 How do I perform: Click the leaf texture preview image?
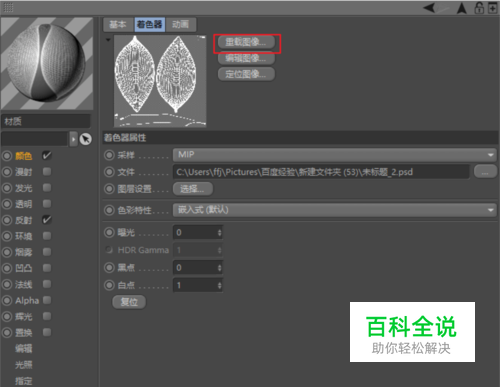click(160, 81)
